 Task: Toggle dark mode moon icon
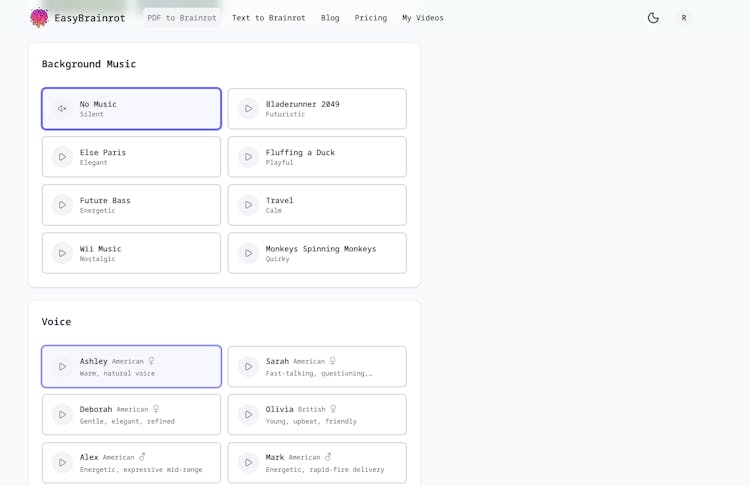point(653,18)
